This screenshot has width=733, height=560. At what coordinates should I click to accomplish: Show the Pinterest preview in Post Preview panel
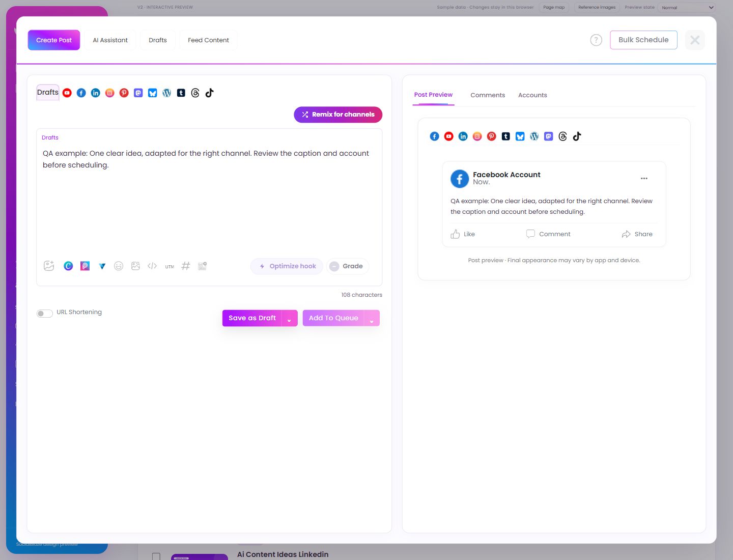(491, 136)
